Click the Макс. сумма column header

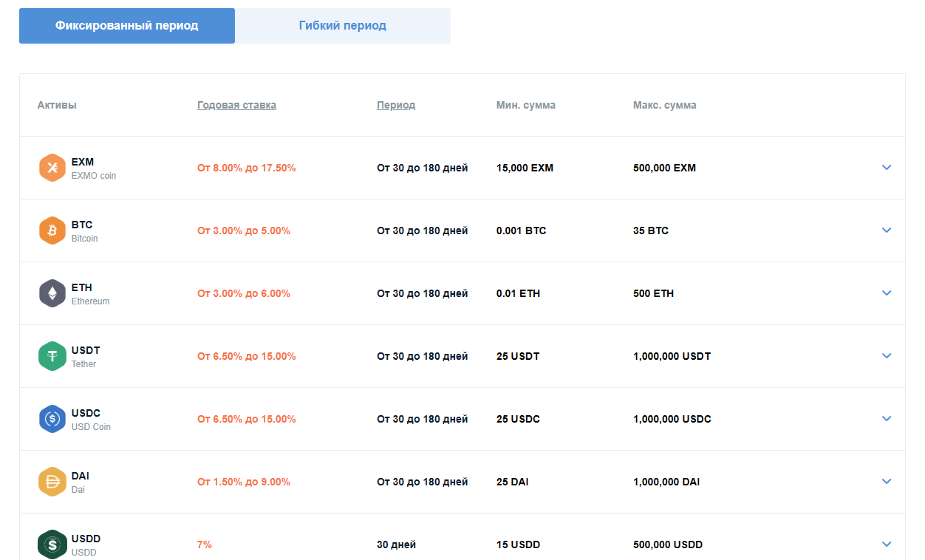click(x=665, y=105)
